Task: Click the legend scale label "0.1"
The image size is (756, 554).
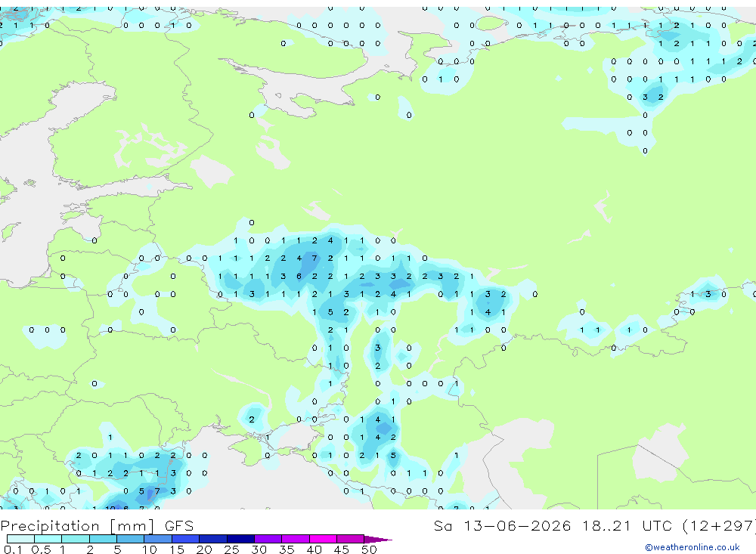Action: [13, 549]
